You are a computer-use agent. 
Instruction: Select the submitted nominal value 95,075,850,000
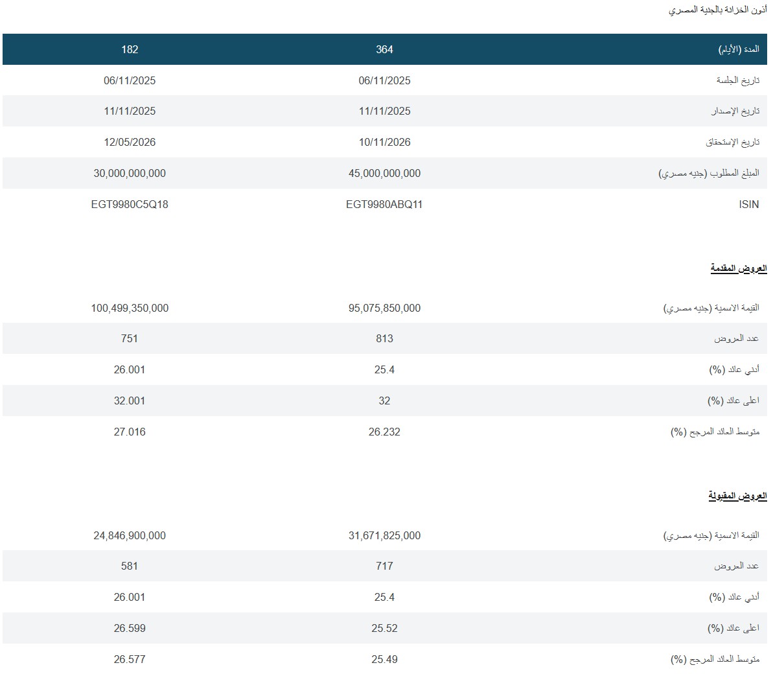(384, 308)
